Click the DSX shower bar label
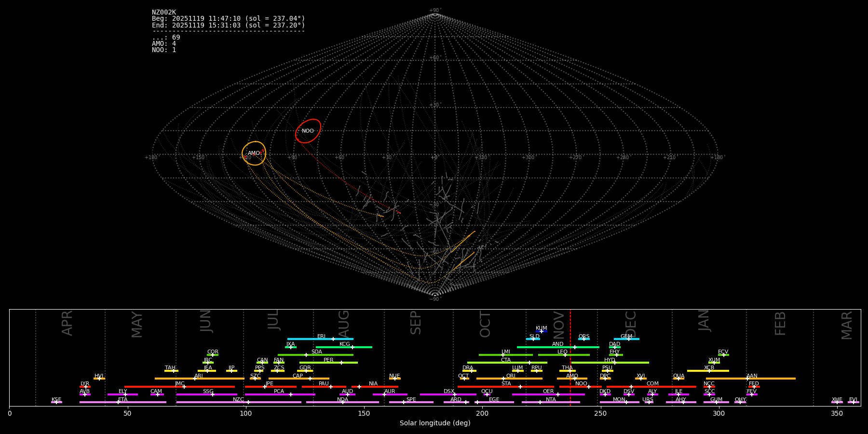This screenshot has width=868, height=434. [449, 392]
